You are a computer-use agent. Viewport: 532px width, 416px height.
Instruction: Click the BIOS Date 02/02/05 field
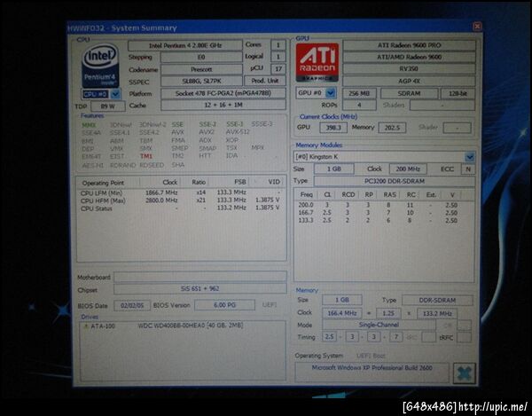point(132,305)
